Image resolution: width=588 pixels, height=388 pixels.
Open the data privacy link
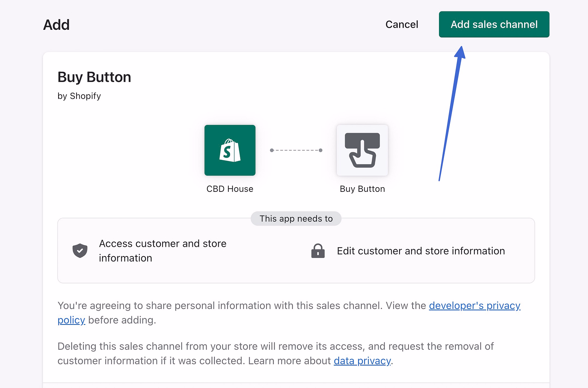(362, 361)
